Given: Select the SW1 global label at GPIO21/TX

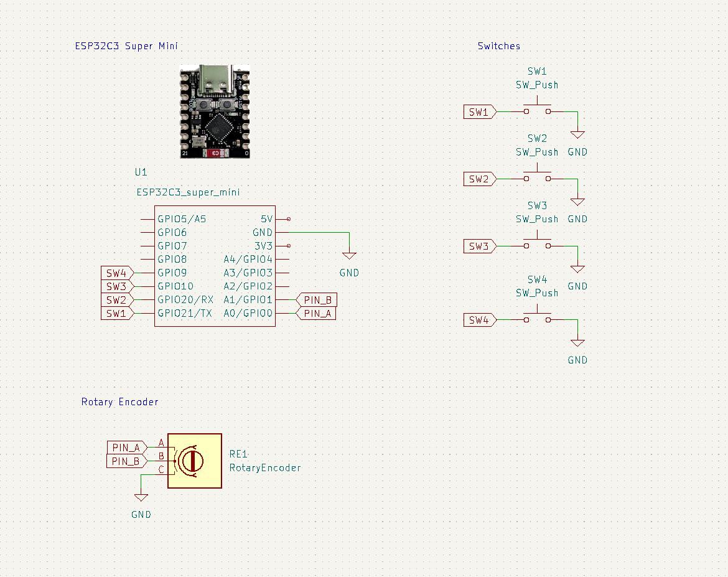Looking at the screenshot, I should click(118, 313).
